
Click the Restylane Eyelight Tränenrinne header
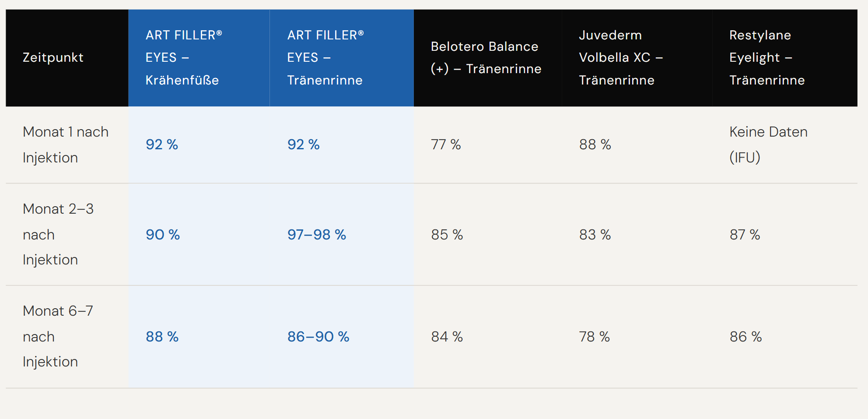click(766, 58)
